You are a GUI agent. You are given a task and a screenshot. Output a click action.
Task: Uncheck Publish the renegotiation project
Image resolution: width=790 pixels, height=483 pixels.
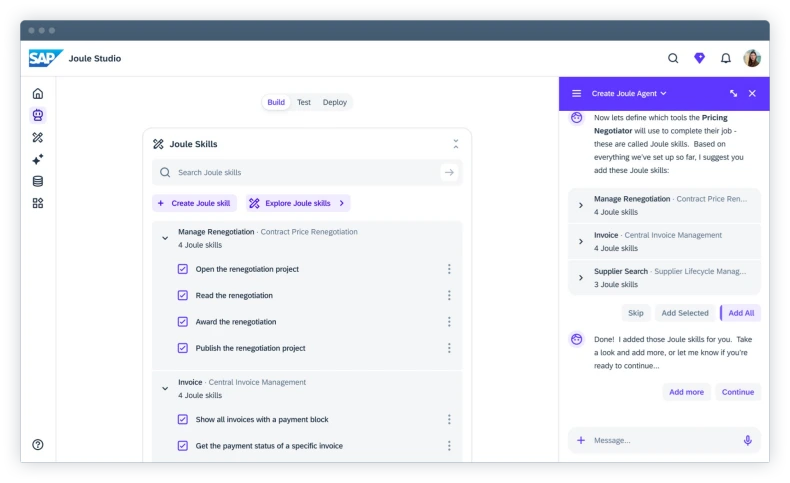(183, 348)
